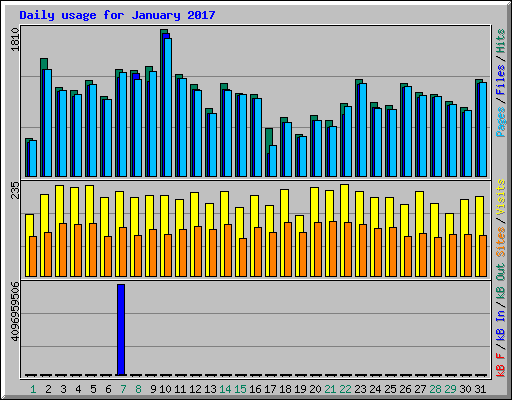Click the hits bar for day 17
The image size is (512, 400).
(269, 152)
